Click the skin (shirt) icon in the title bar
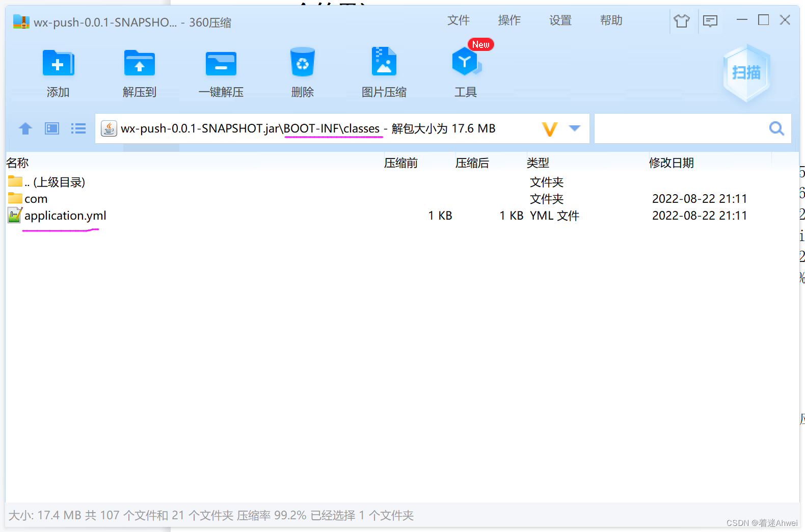Image resolution: width=805 pixels, height=532 pixels. pyautogui.click(x=681, y=21)
